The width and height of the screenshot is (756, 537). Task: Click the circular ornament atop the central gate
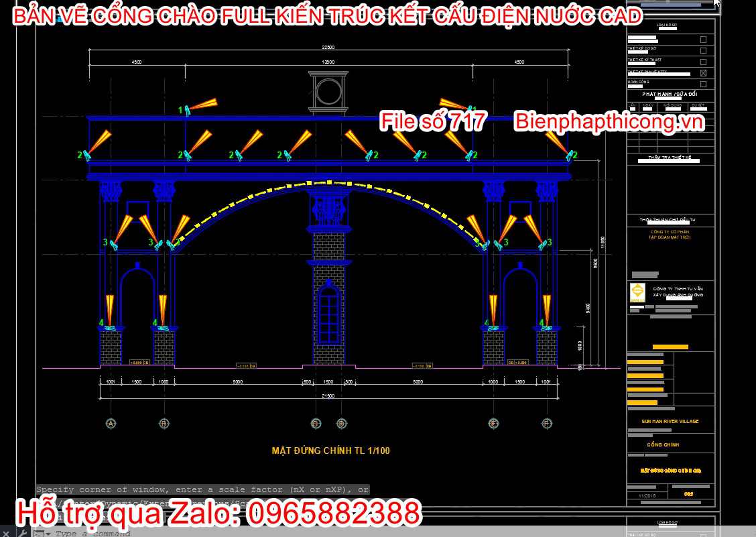(x=328, y=90)
